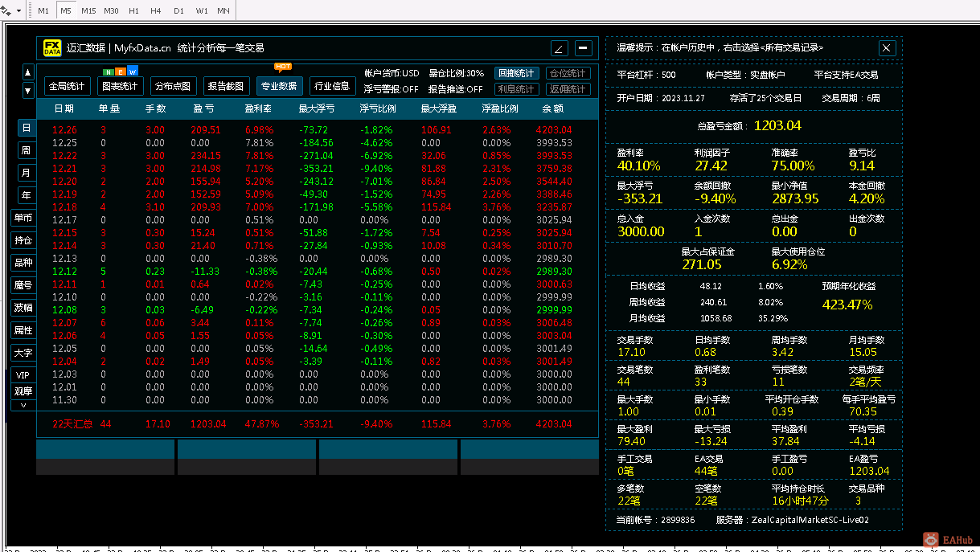Click the diagonal-line icon button in panel header
Image resolution: width=980 pixels, height=552 pixels.
(x=560, y=48)
